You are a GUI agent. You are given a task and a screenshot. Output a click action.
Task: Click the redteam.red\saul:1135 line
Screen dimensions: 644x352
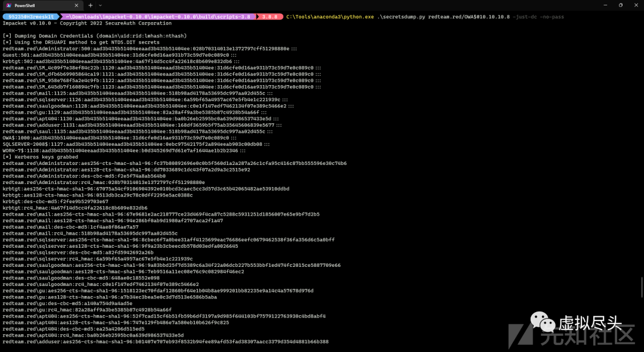tap(138, 131)
